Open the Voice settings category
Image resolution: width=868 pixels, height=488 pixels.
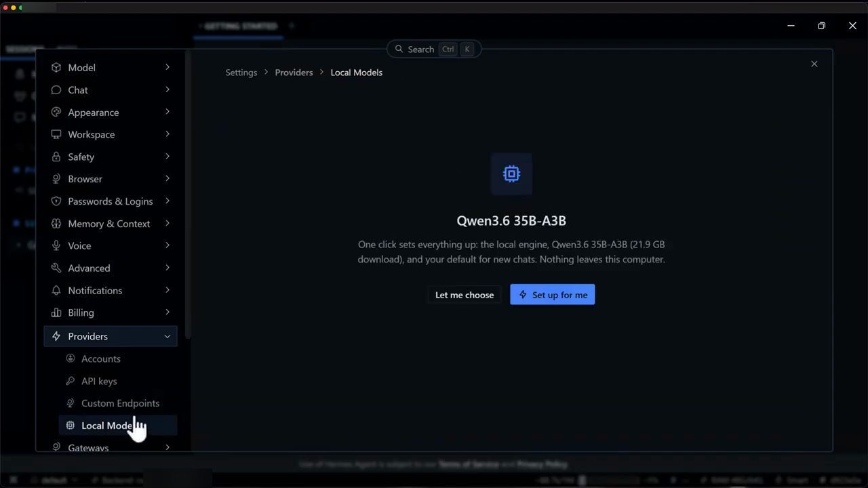coord(111,245)
